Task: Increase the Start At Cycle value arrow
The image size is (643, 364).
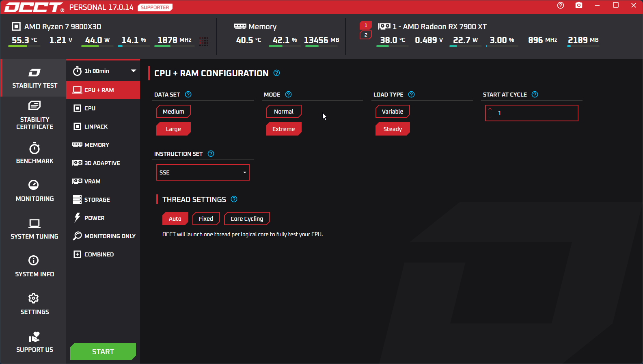Action: point(490,109)
